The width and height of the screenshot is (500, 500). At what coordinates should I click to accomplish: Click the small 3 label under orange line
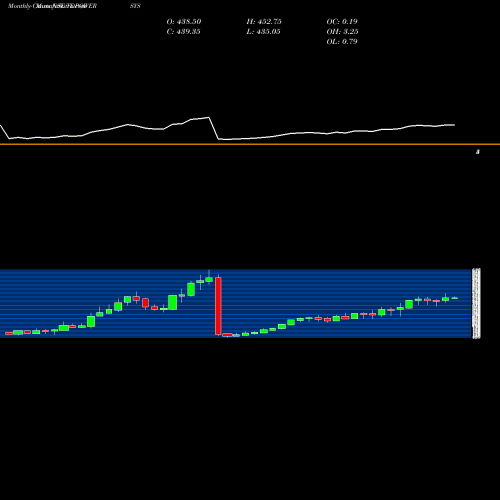point(478,152)
